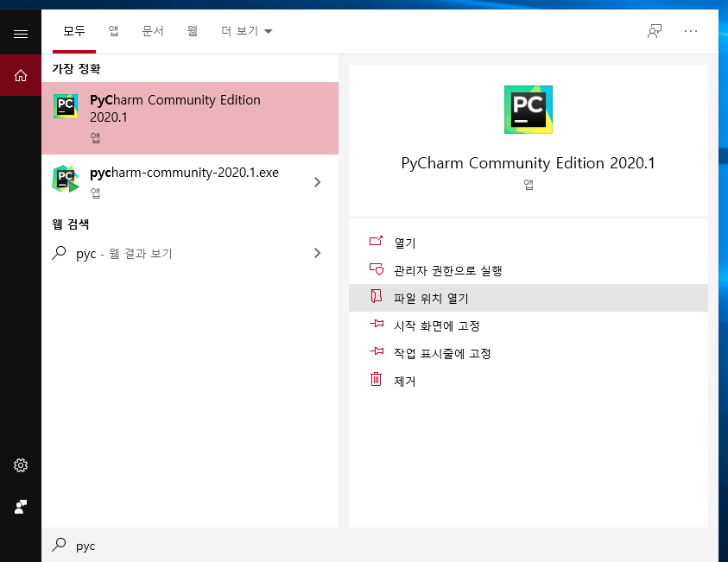Choose 파일 위치 열기

tap(529, 298)
